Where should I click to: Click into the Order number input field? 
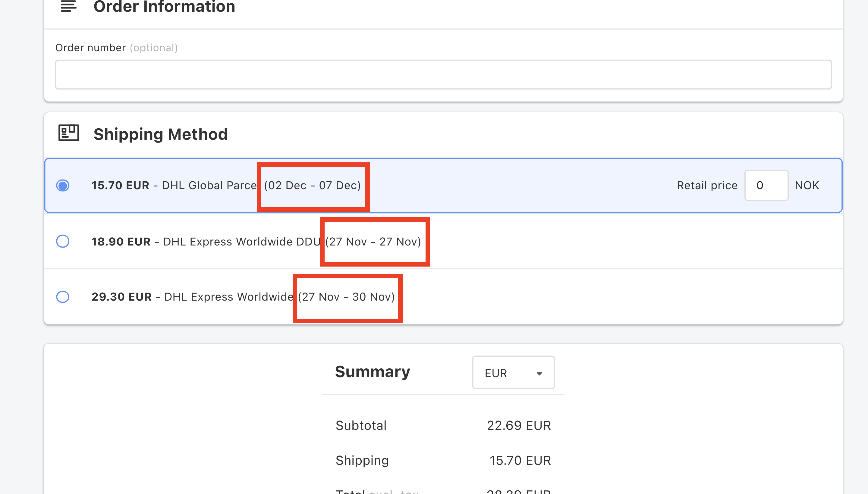443,75
